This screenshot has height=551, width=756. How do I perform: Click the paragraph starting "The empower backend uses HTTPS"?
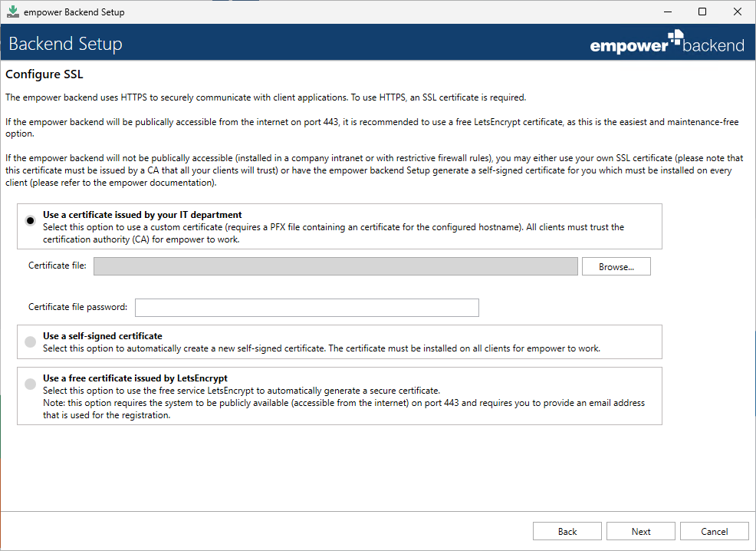[265, 97]
